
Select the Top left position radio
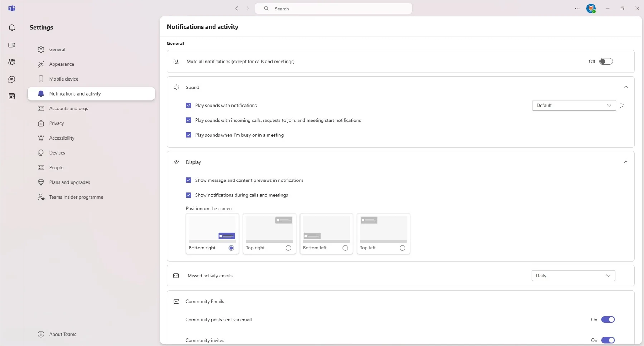pos(402,248)
